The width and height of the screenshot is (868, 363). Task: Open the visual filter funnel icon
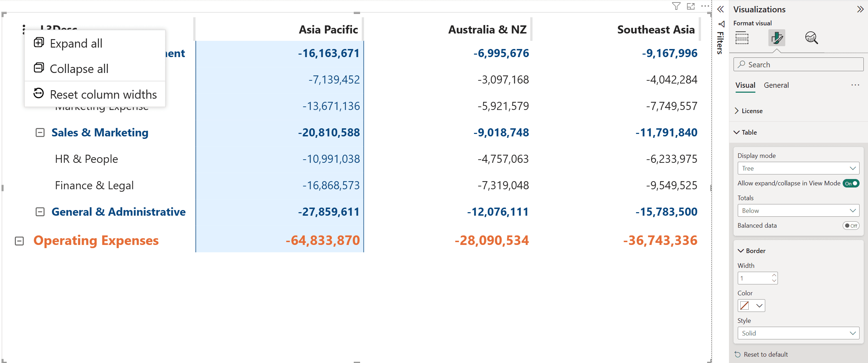tap(676, 6)
